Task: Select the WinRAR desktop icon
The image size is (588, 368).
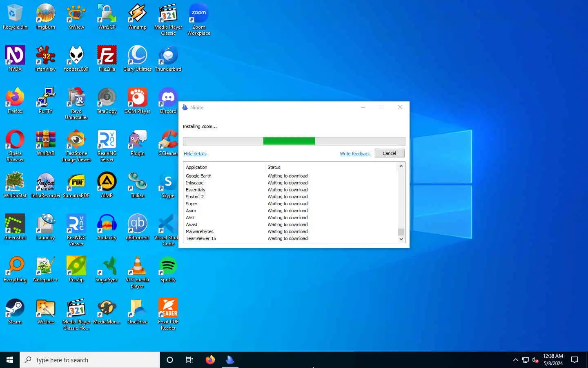Action: pyautogui.click(x=45, y=143)
